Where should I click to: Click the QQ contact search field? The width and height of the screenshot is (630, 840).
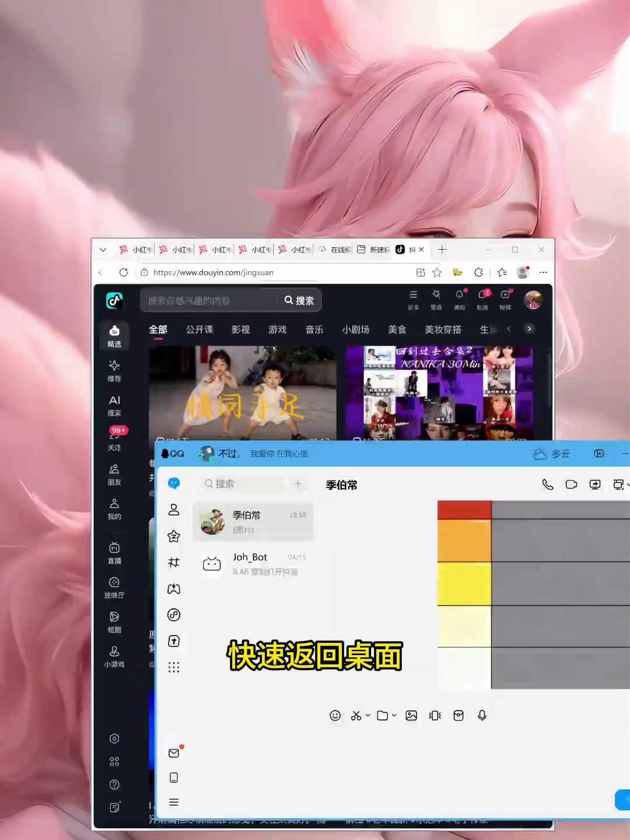(x=244, y=484)
